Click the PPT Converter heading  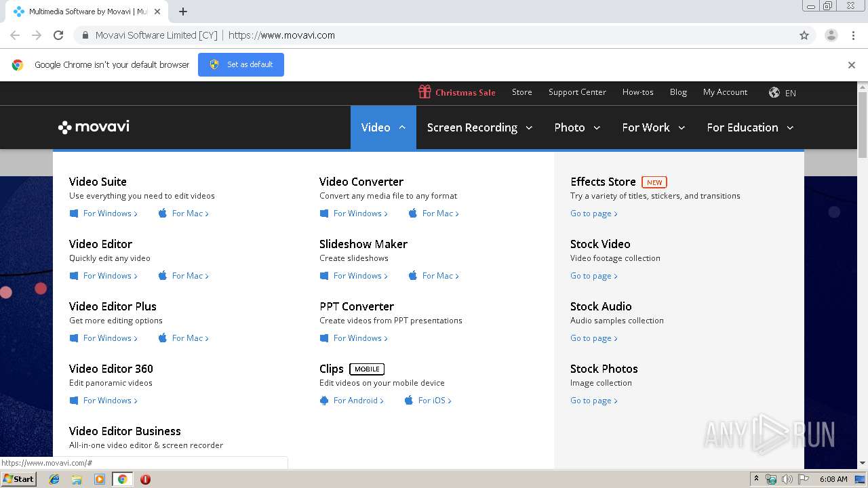(x=357, y=306)
